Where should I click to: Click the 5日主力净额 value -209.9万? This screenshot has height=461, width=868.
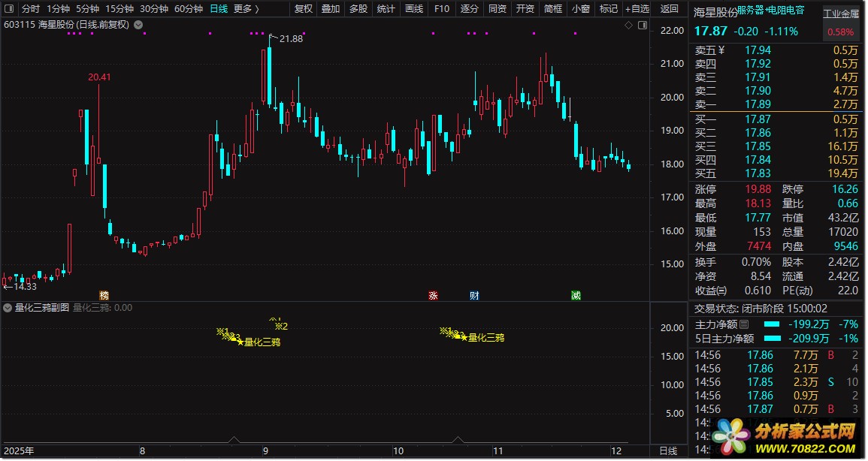(x=809, y=339)
